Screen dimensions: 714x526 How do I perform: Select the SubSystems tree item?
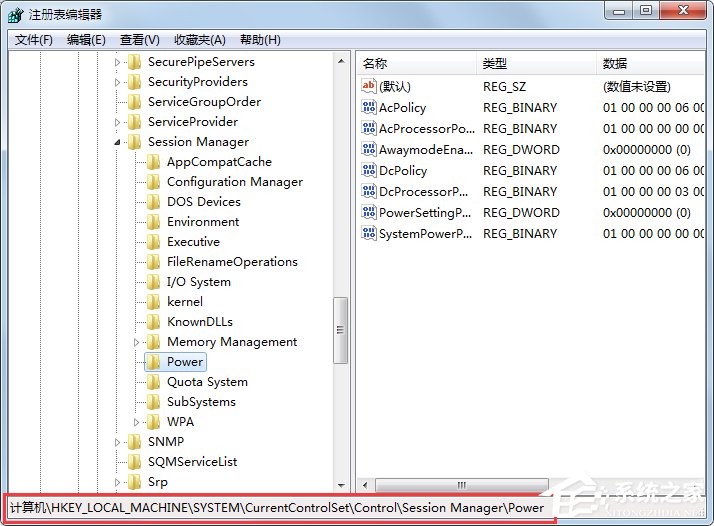click(201, 402)
